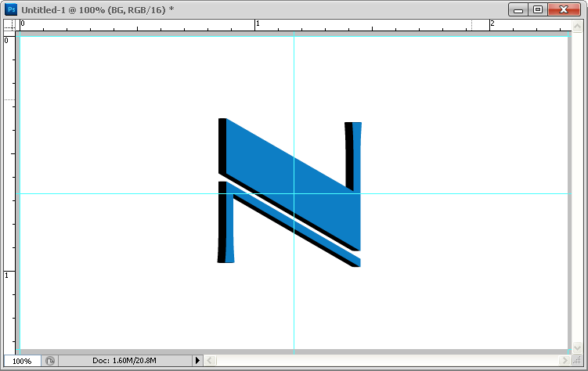588x371 pixels.
Task: Click the ruler origin corner box
Action: coord(9,24)
